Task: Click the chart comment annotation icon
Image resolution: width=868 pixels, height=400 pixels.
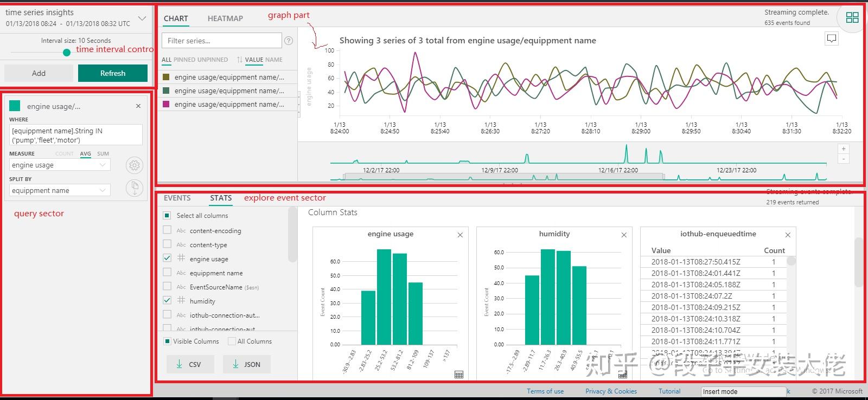Action: [831, 38]
